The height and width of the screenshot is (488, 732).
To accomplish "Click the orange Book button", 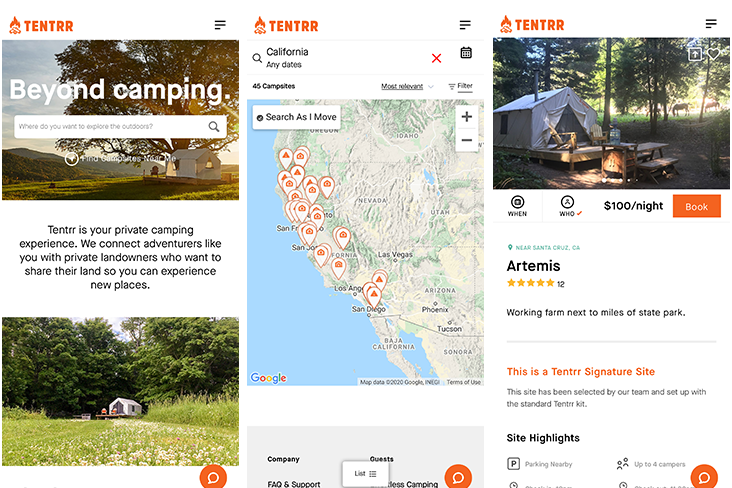I will 697,206.
